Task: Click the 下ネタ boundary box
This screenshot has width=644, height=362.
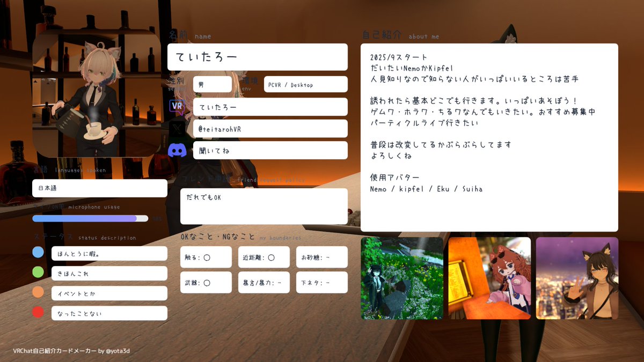Action: pos(322,282)
